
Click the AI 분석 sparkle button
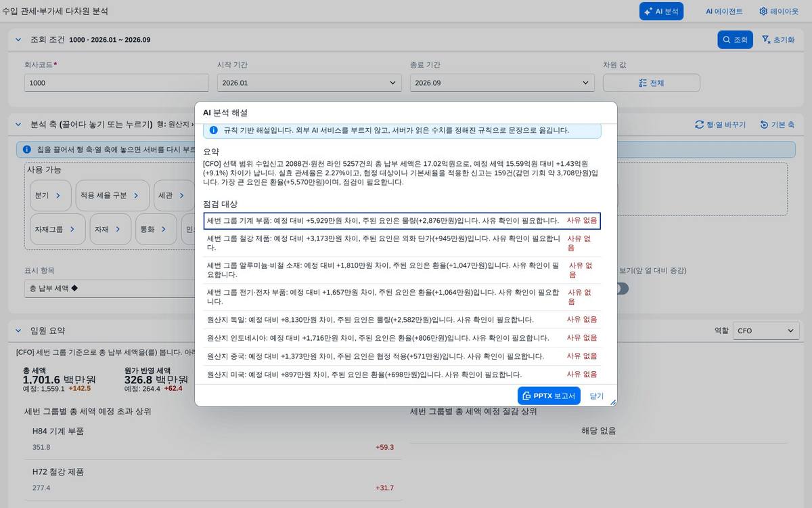click(661, 11)
